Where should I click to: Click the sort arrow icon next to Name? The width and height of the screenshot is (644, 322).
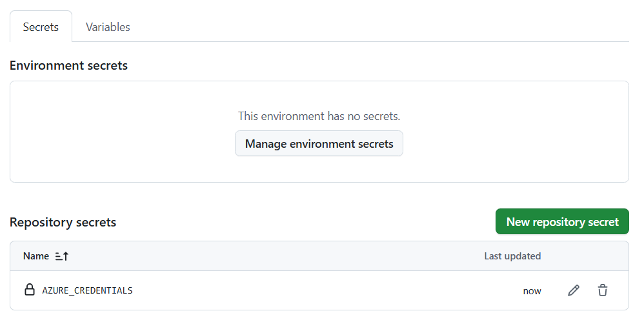point(62,256)
